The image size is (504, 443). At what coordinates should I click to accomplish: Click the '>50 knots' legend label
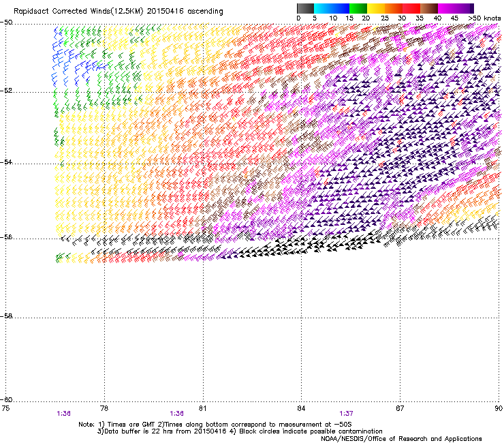(484, 18)
